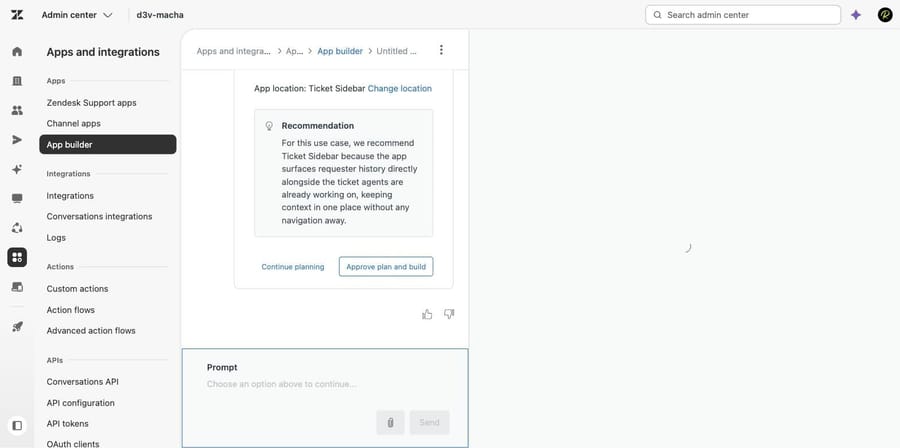Click Apps and integra... breadcrumb
The image size is (900, 448).
pos(234,51)
